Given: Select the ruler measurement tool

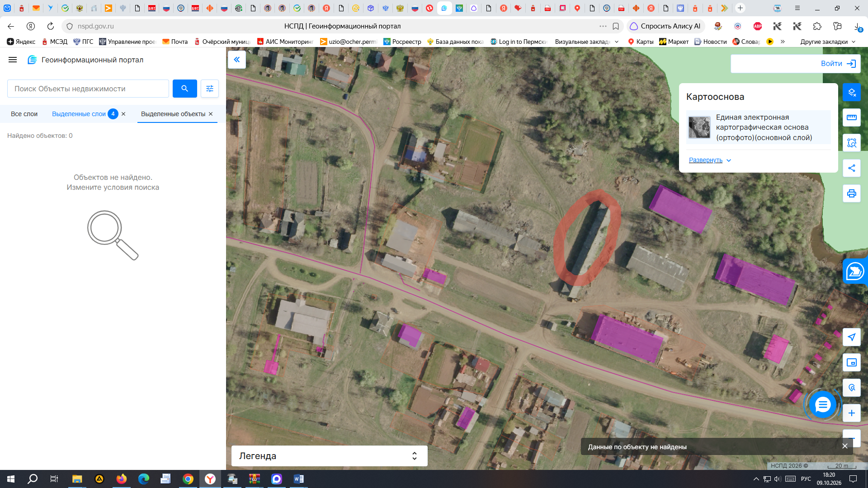Looking at the screenshot, I should [852, 117].
